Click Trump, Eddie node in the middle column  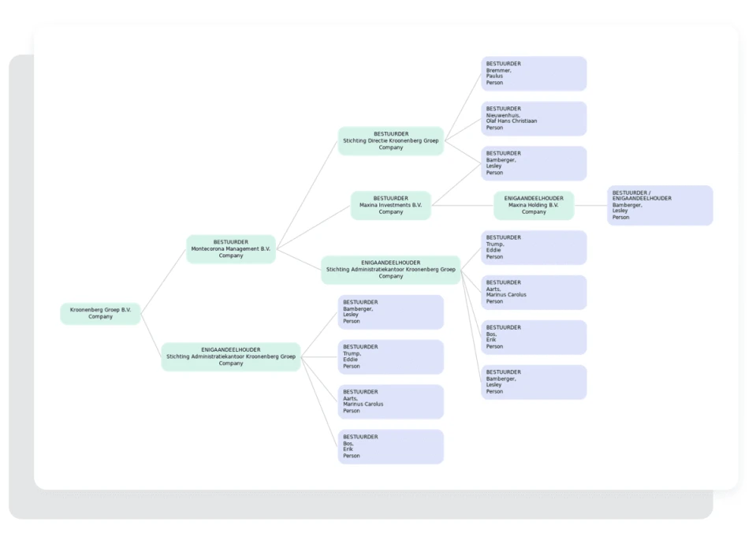(391, 357)
